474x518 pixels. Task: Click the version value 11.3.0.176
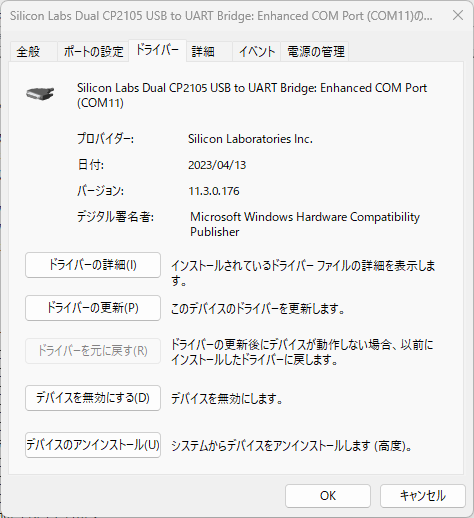[214, 191]
